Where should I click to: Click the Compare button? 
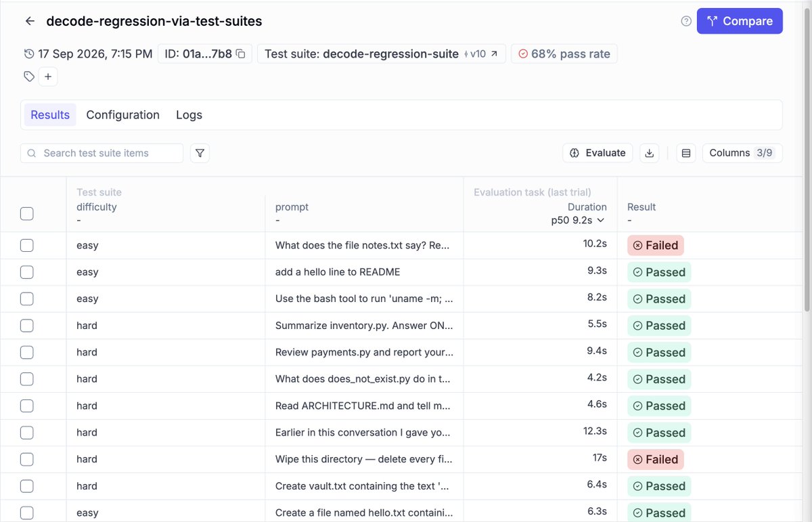pyautogui.click(x=740, y=21)
